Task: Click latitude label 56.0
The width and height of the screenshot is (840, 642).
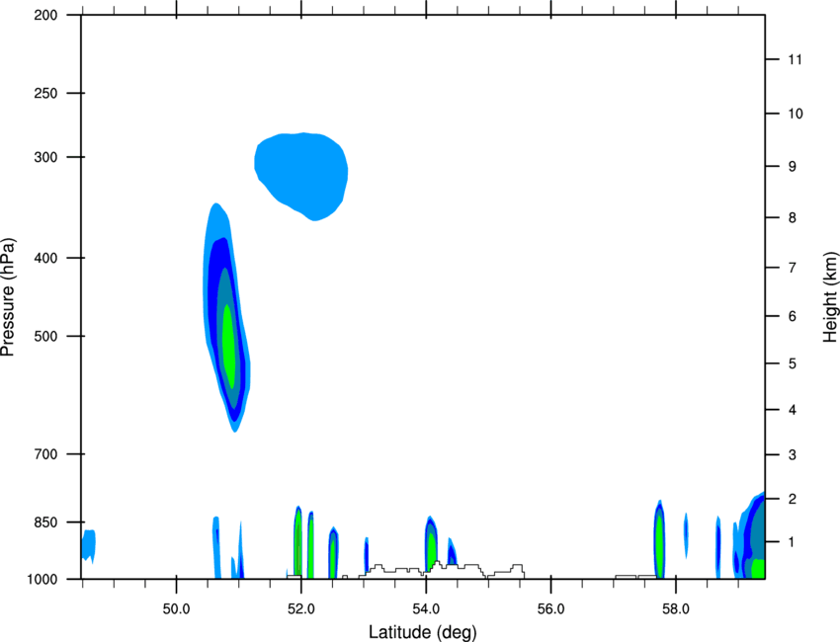Action: [x=550, y=609]
